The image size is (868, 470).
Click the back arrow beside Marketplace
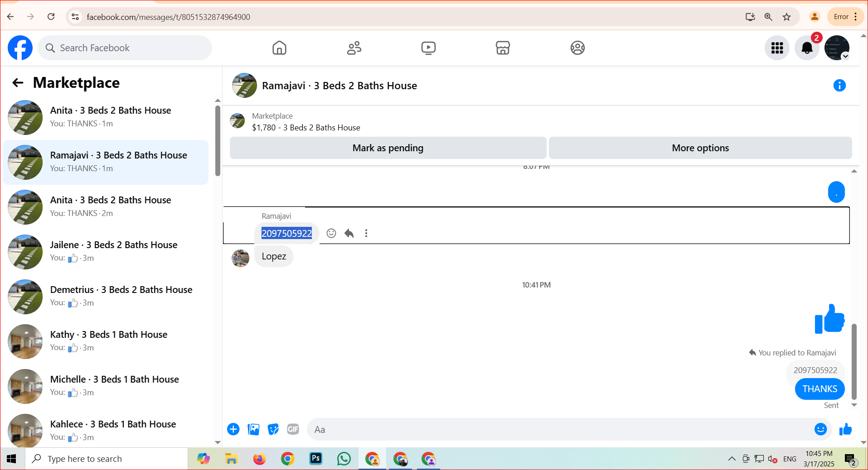[18, 82]
